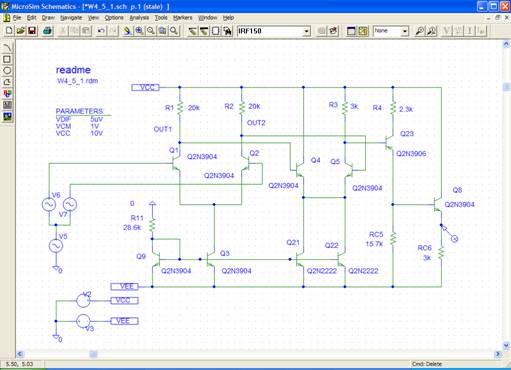The width and height of the screenshot is (511, 370).
Task: Open the Options menu
Action: click(114, 18)
